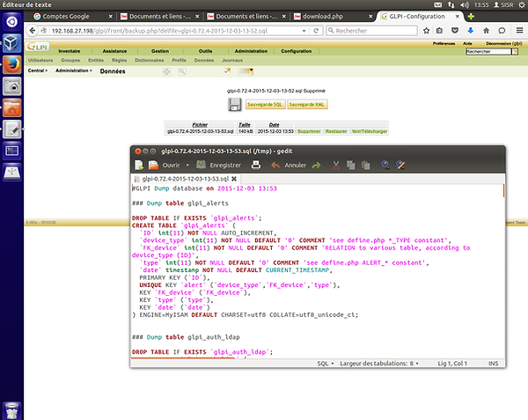528x420 pixels.
Task: Open the Downloads arrow icon
Action: (471, 31)
